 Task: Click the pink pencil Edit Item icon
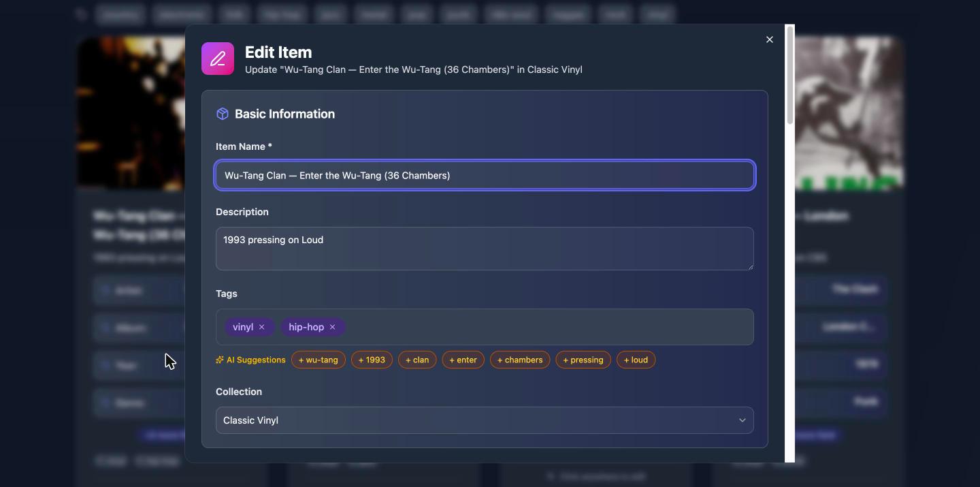coord(218,59)
